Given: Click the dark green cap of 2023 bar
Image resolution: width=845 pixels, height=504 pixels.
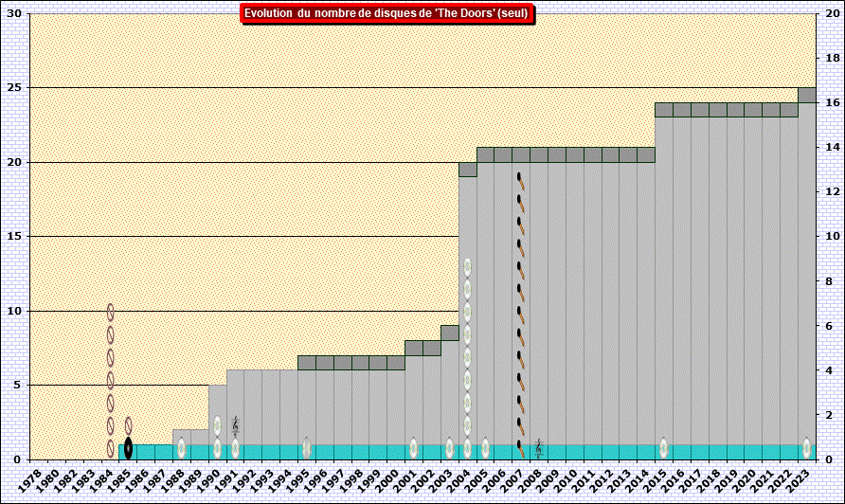Looking at the screenshot, I should (x=806, y=95).
